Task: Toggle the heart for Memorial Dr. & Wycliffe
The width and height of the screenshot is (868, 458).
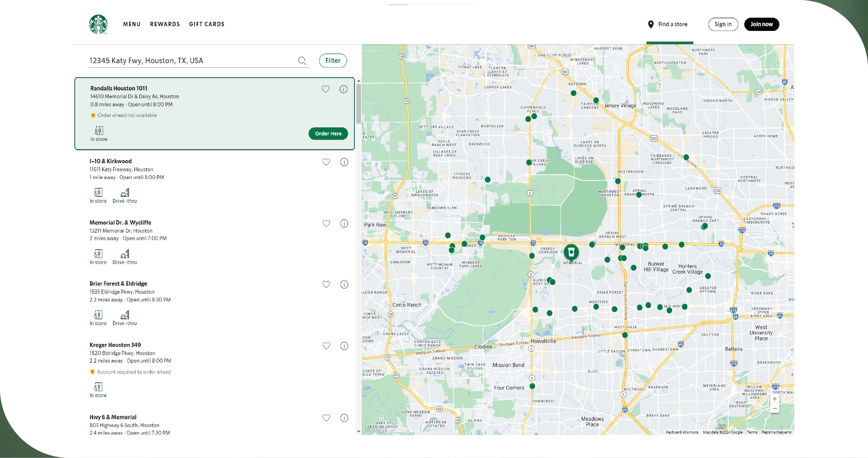Action: point(326,224)
